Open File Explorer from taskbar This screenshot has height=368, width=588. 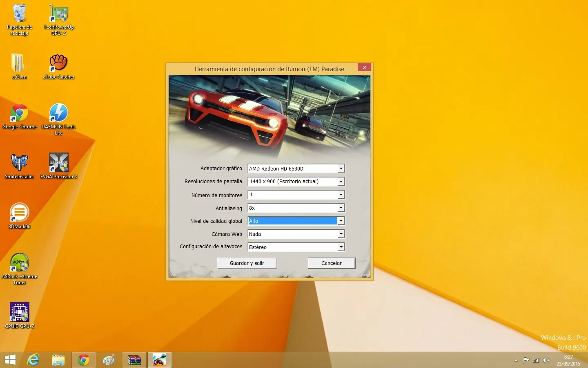tap(58, 360)
